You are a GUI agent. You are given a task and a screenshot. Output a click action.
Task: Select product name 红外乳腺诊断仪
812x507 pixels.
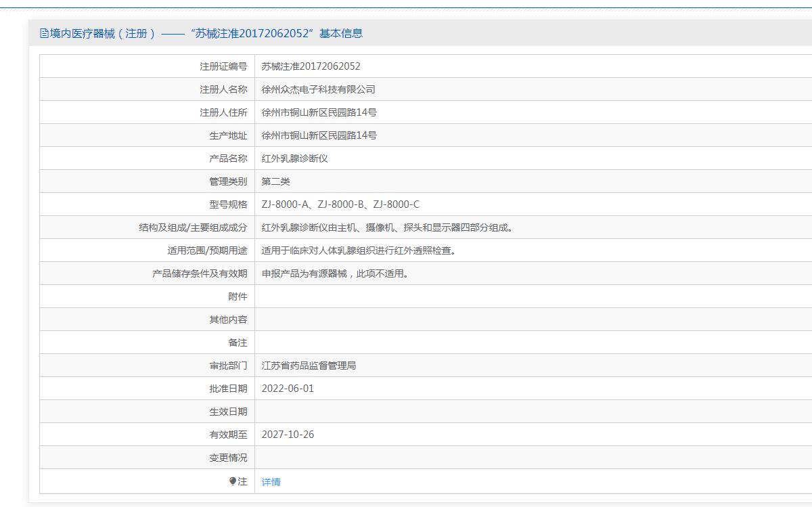coord(295,158)
